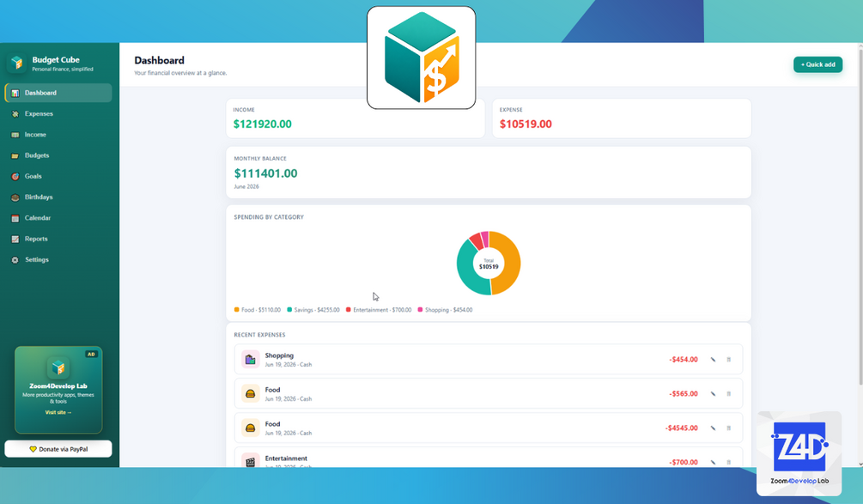Viewport: 863px width, 504px height.
Task: Click the "-$454.00" amount in the Shopping row
Action: 684,359
